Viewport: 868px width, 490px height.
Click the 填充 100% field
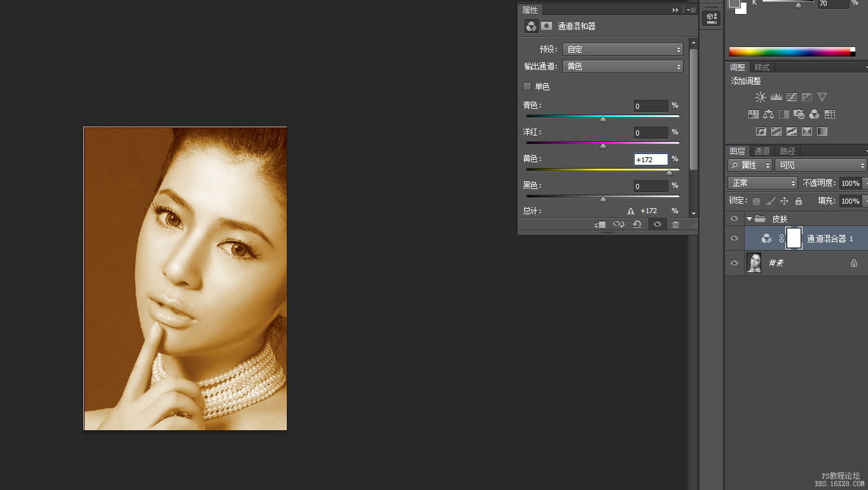(850, 201)
